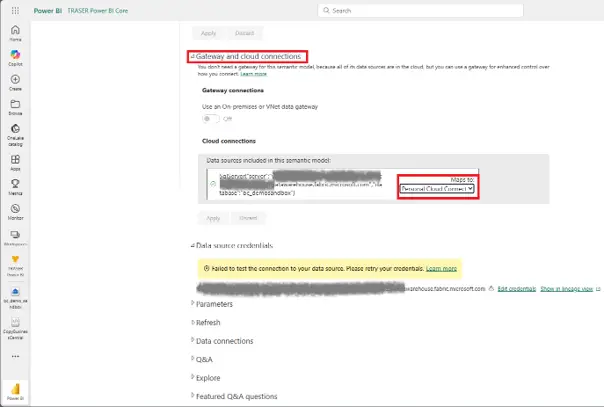
Task: Collapse Gateway and cloud connections section
Action: tap(193, 57)
